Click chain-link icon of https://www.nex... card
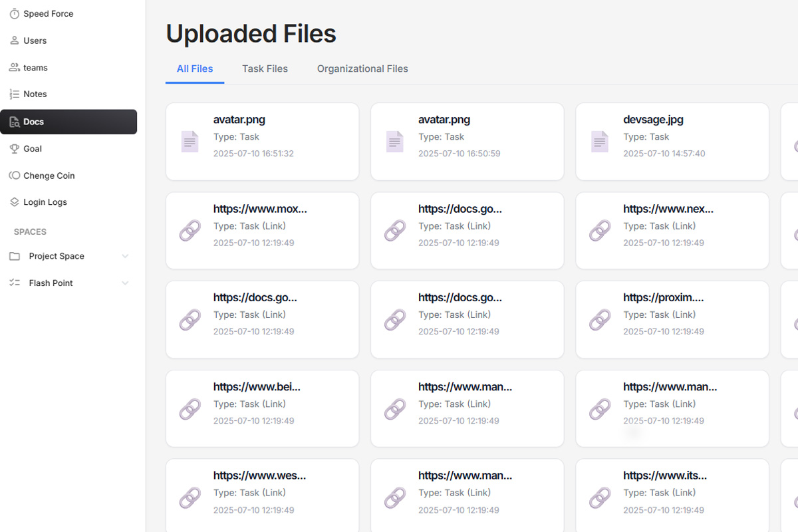 [x=600, y=231]
